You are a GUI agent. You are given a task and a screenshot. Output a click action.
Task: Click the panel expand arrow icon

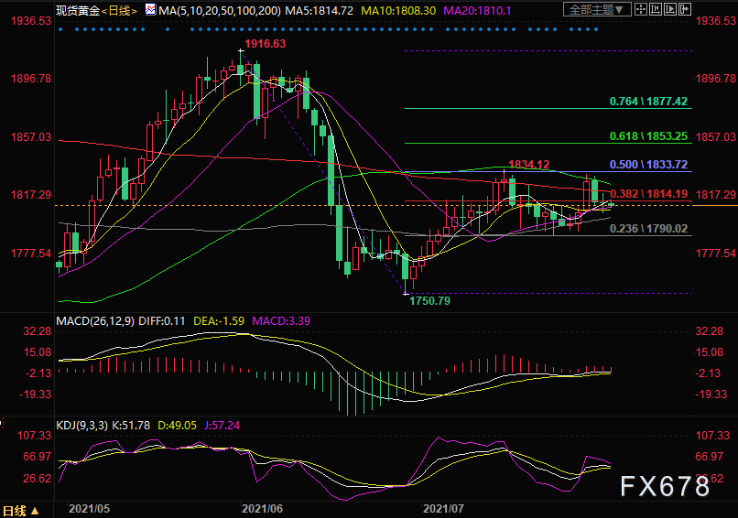point(685,9)
